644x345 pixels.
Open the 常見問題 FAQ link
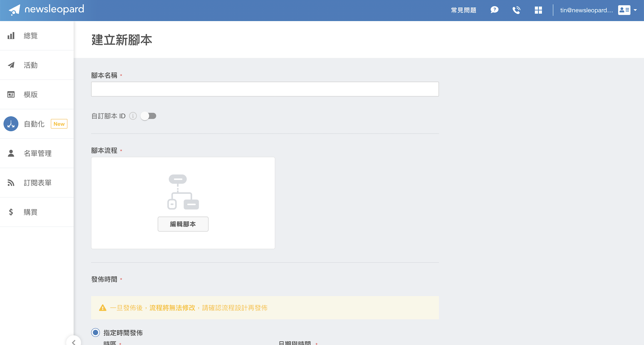click(464, 10)
